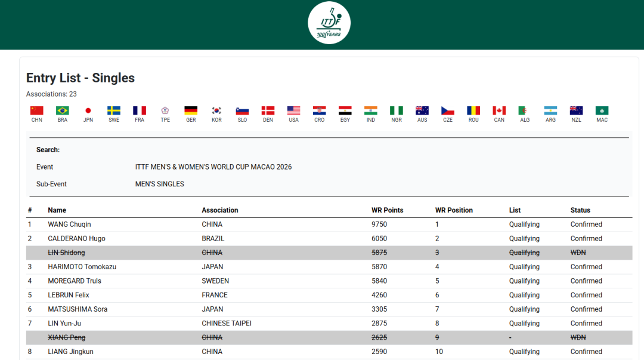
Task: Select the withdrawn LIN Shidong row
Action: (66, 253)
